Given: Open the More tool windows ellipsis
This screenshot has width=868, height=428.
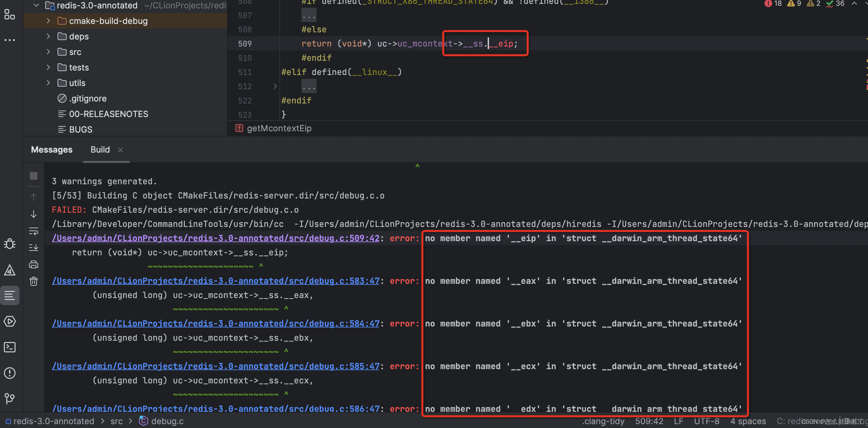Looking at the screenshot, I should [9, 40].
